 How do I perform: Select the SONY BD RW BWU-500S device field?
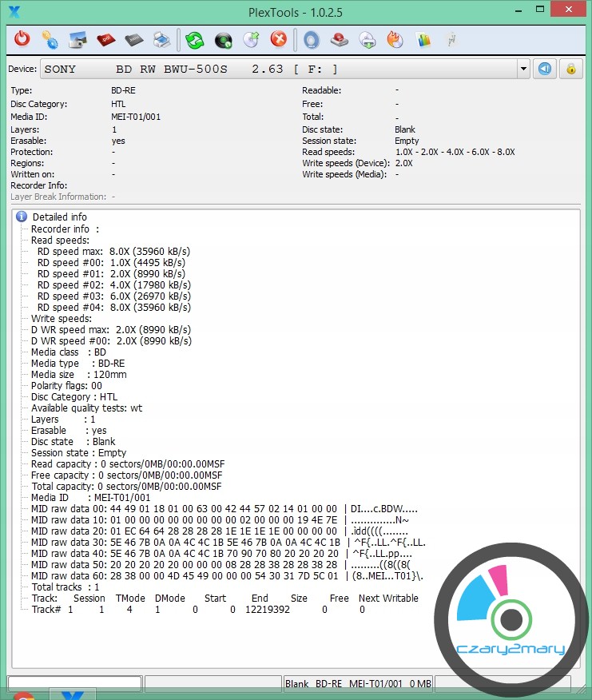(280, 69)
